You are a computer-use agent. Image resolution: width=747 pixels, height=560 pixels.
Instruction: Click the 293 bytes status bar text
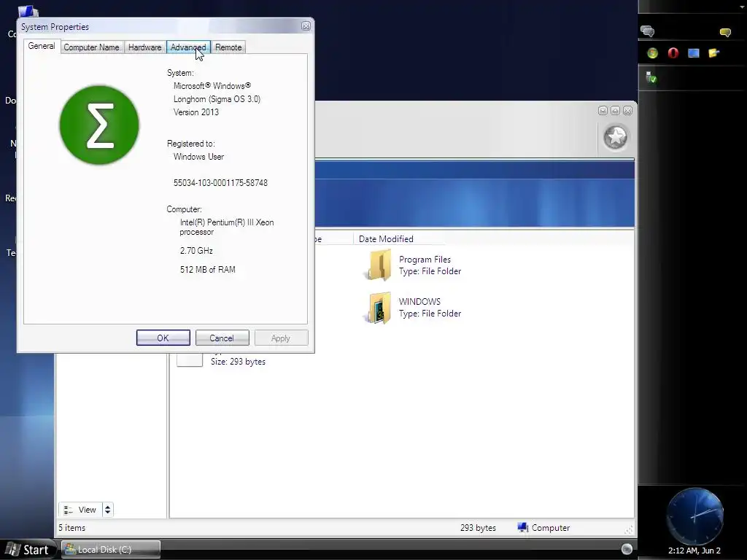(478, 528)
